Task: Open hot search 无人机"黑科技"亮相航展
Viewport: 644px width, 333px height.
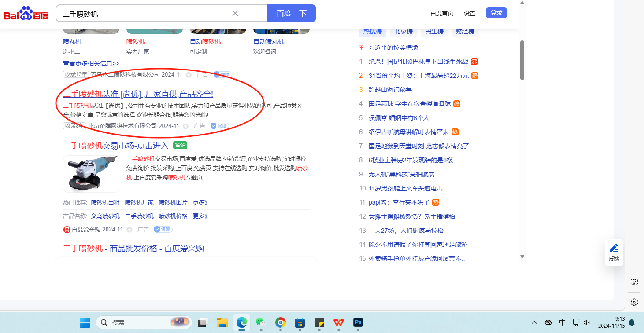Action: pyautogui.click(x=401, y=174)
